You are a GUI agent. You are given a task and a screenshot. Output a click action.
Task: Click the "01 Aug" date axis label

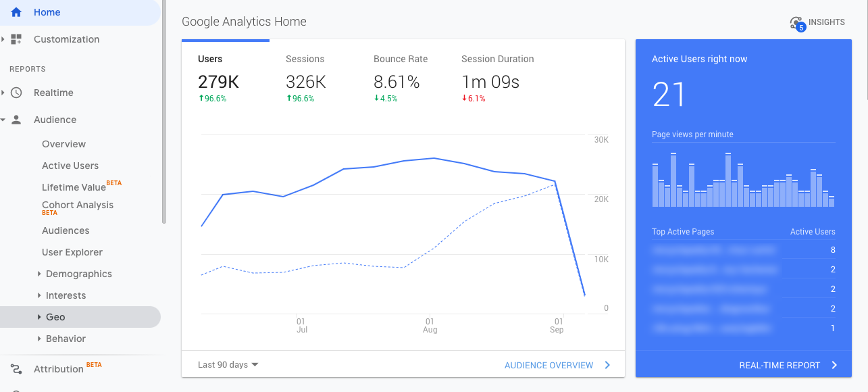pos(430,326)
